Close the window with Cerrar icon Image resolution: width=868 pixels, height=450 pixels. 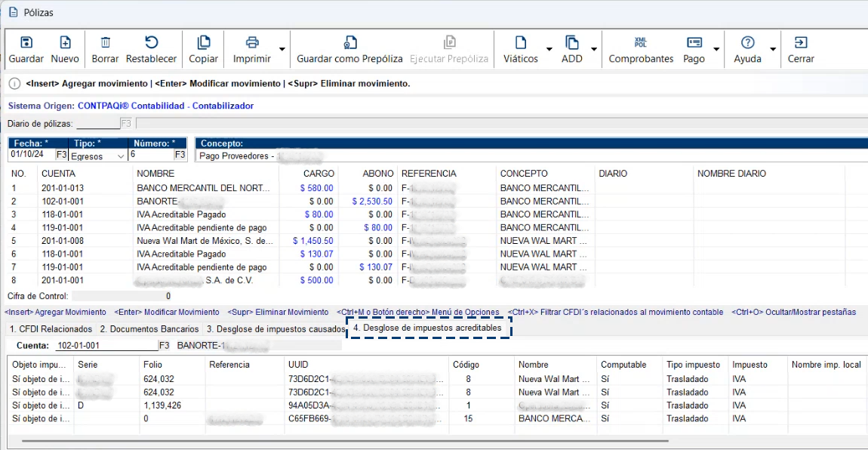(x=801, y=43)
